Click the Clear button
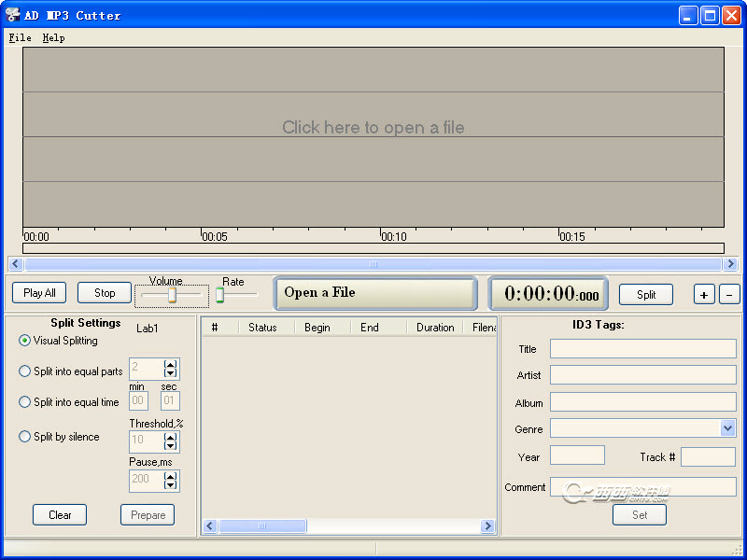Image resolution: width=747 pixels, height=560 pixels. point(60,515)
